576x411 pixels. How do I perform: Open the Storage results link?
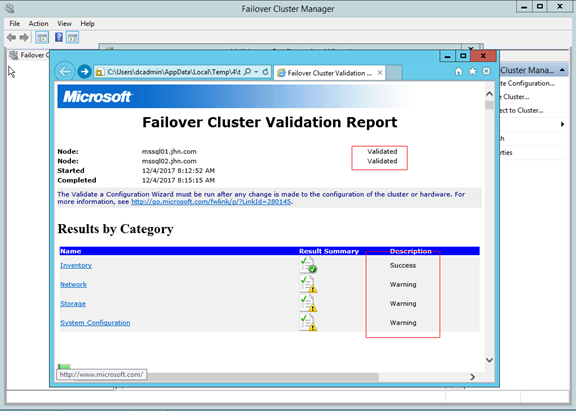point(73,303)
